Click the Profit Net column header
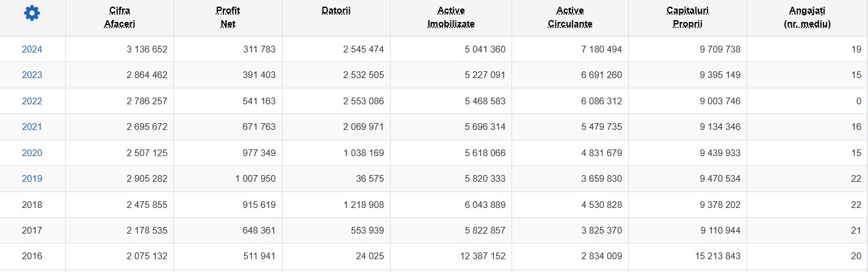Screen dimensions: 868x272 (x=228, y=18)
